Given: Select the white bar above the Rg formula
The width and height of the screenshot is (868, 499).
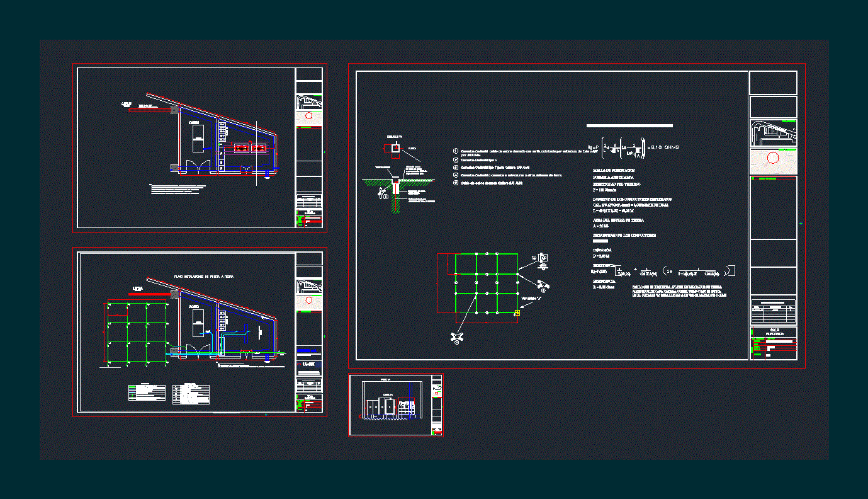Looking at the screenshot, I should [x=629, y=126].
